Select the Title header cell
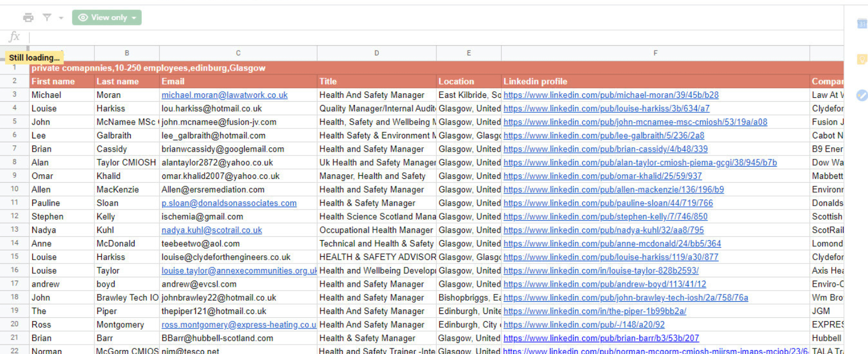The image size is (868, 354). pos(376,82)
